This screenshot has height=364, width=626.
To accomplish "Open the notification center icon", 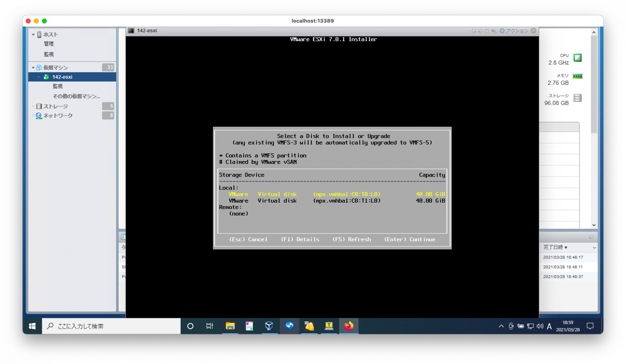I will click(590, 326).
